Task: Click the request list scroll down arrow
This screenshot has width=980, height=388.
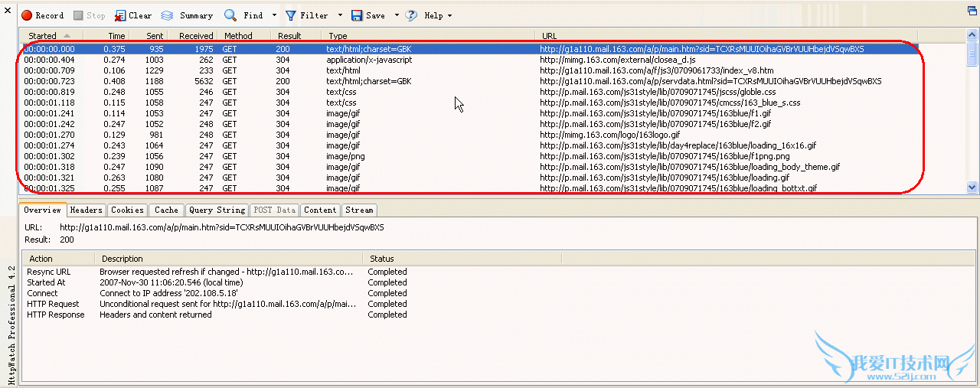Action: click(x=972, y=187)
